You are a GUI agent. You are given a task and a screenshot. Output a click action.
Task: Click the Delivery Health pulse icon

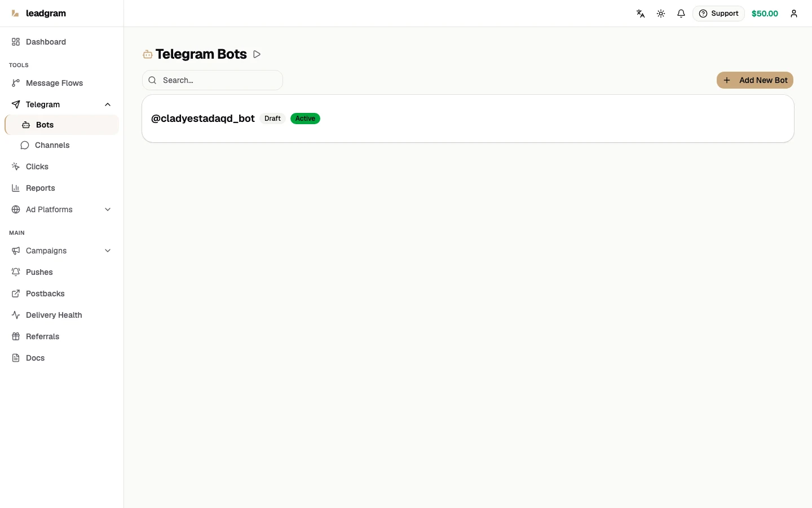click(x=16, y=315)
